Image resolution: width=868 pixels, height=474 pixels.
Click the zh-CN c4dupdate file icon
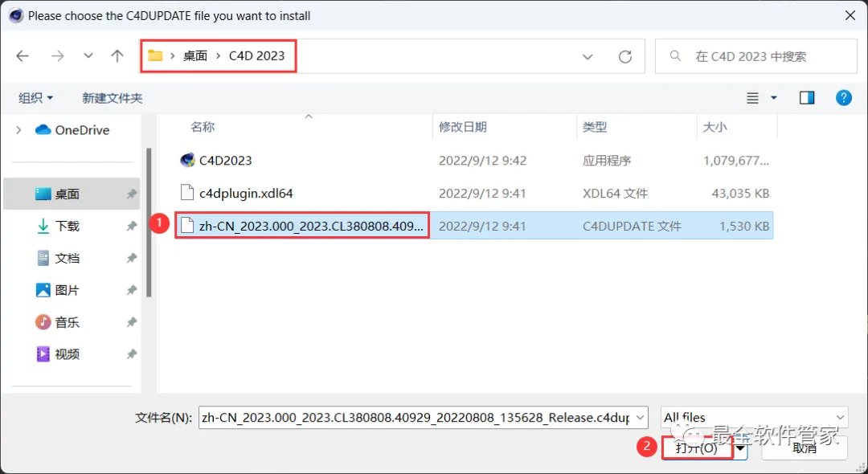click(x=187, y=226)
